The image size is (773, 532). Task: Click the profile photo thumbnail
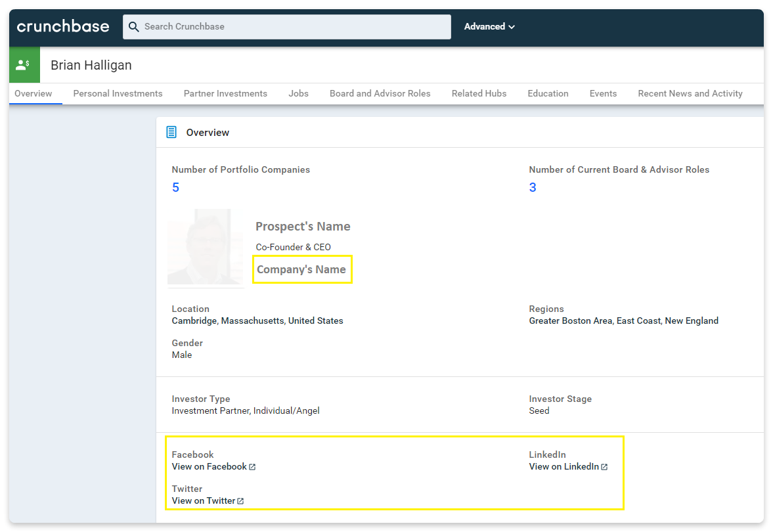(206, 246)
